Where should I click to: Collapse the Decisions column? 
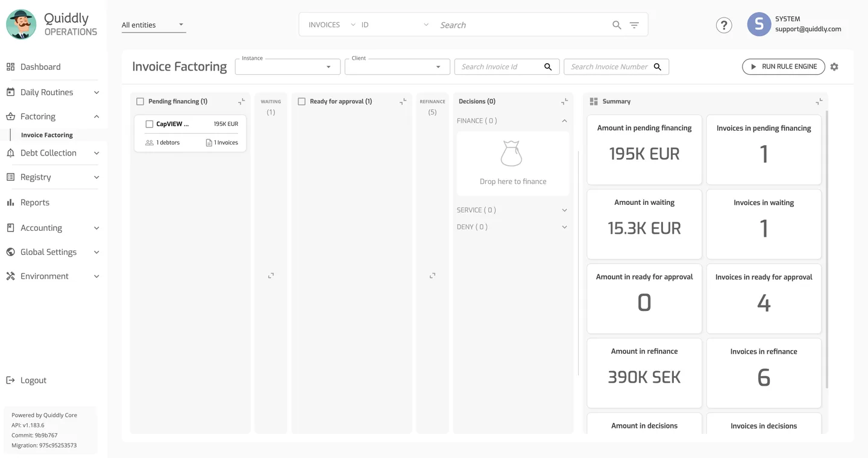coord(565,101)
